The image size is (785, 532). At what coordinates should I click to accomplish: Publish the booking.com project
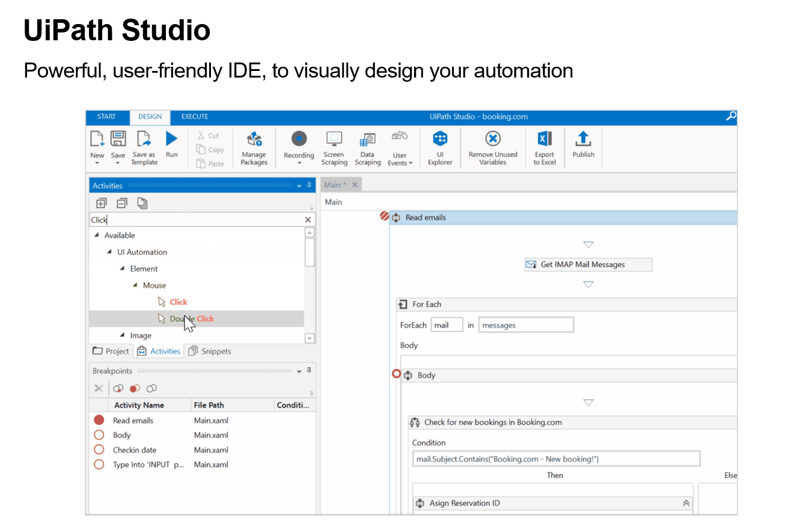pos(582,145)
